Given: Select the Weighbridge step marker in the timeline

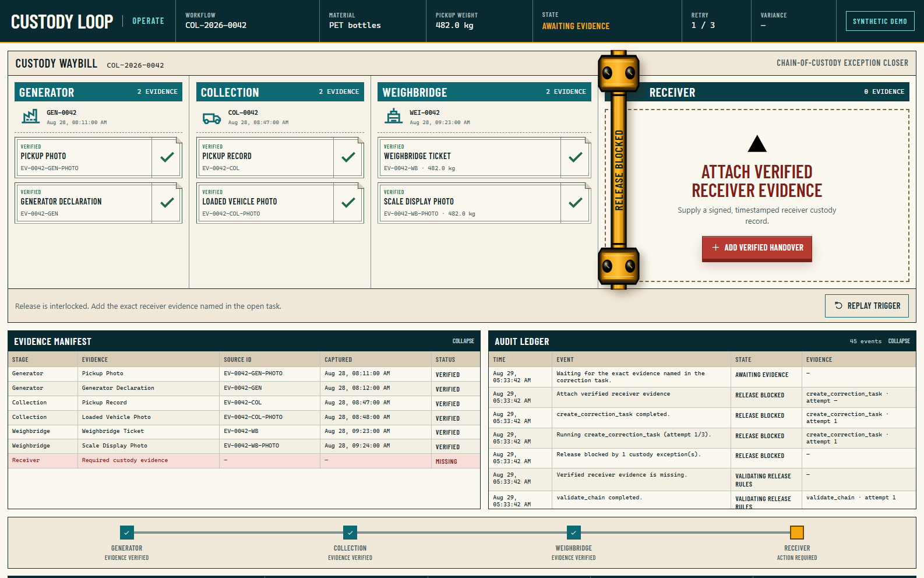Looking at the screenshot, I should (x=574, y=533).
